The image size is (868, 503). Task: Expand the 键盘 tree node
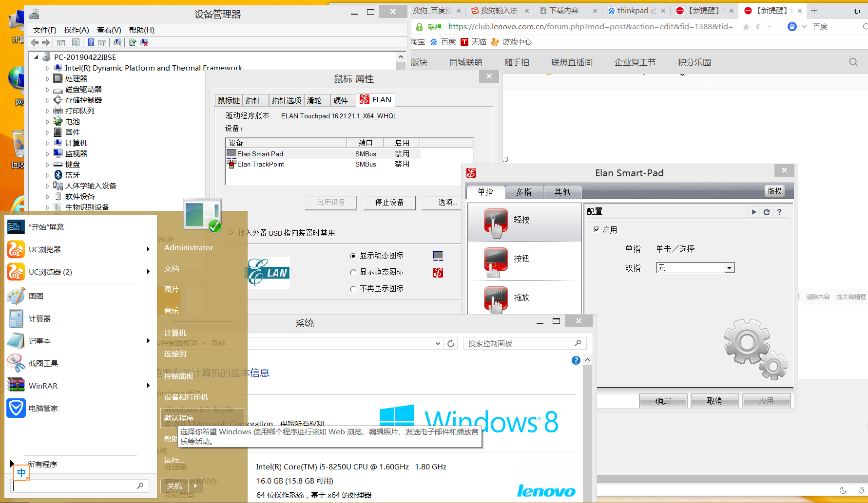tap(48, 165)
